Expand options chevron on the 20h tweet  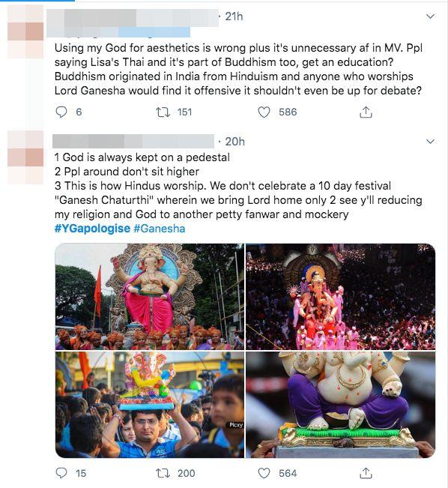point(430,142)
